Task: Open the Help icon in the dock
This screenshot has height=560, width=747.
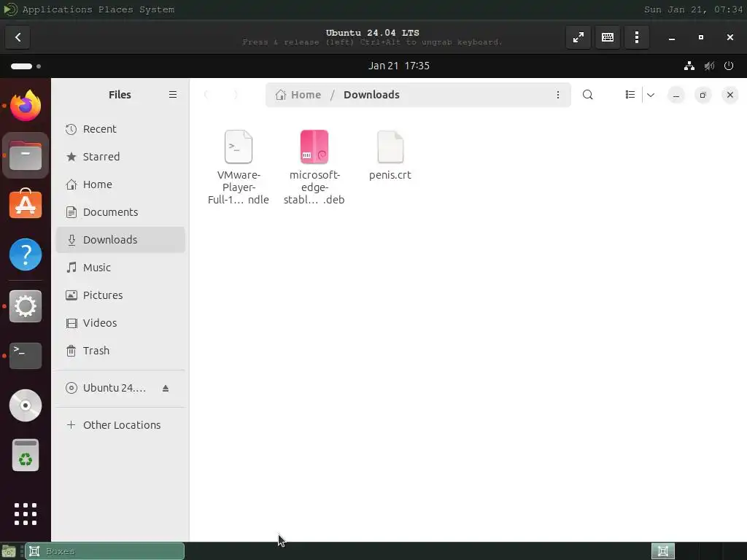Action: (x=26, y=254)
